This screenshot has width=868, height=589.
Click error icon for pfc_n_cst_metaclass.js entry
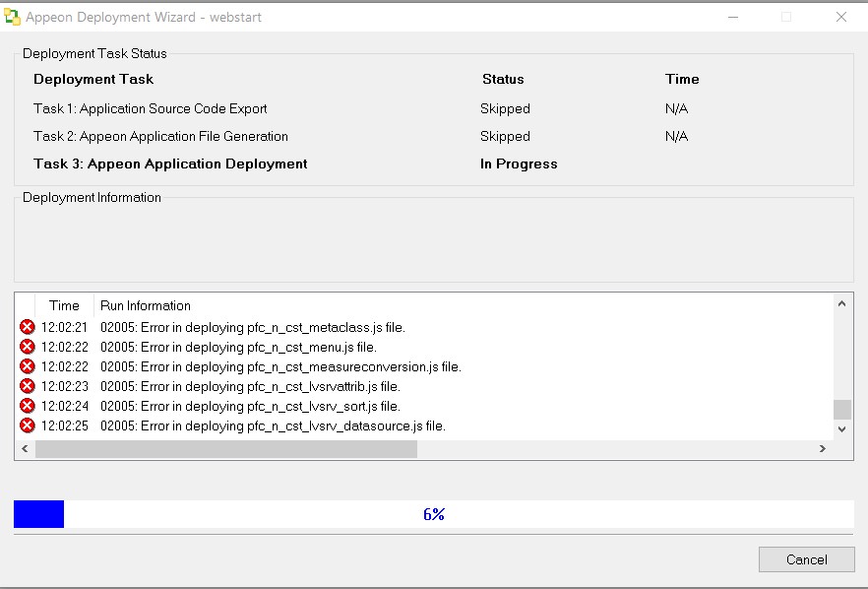27,327
